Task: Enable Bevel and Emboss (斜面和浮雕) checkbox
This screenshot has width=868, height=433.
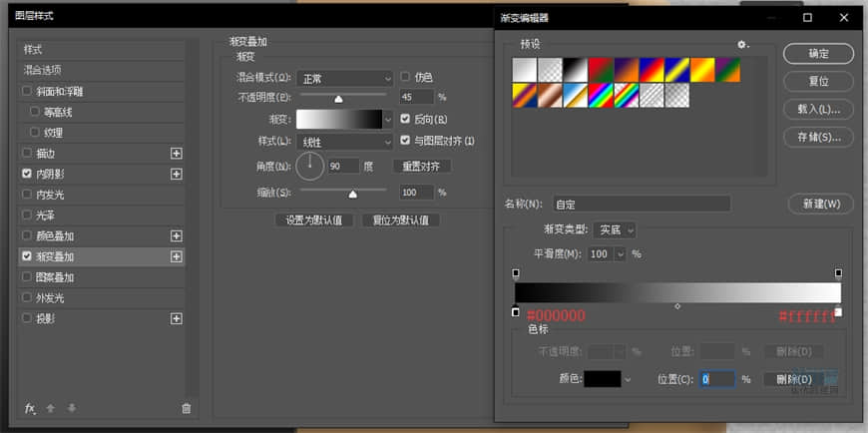Action: coord(27,92)
